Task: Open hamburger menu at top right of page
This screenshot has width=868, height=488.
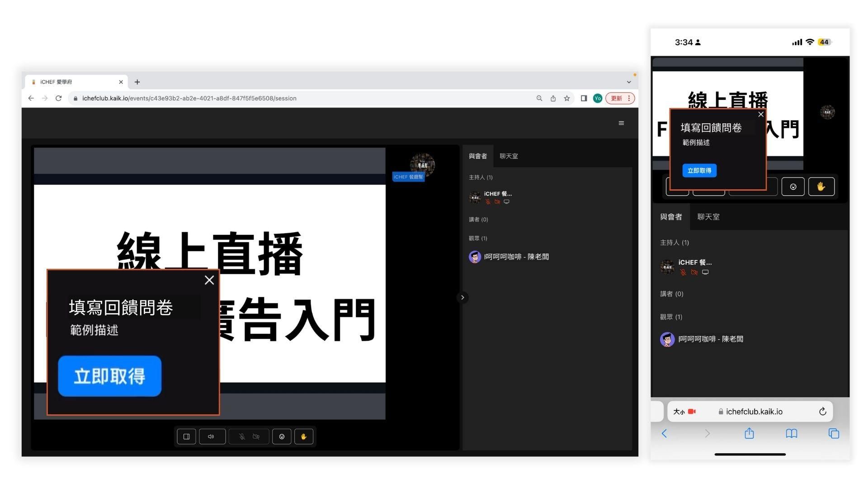Action: point(621,123)
